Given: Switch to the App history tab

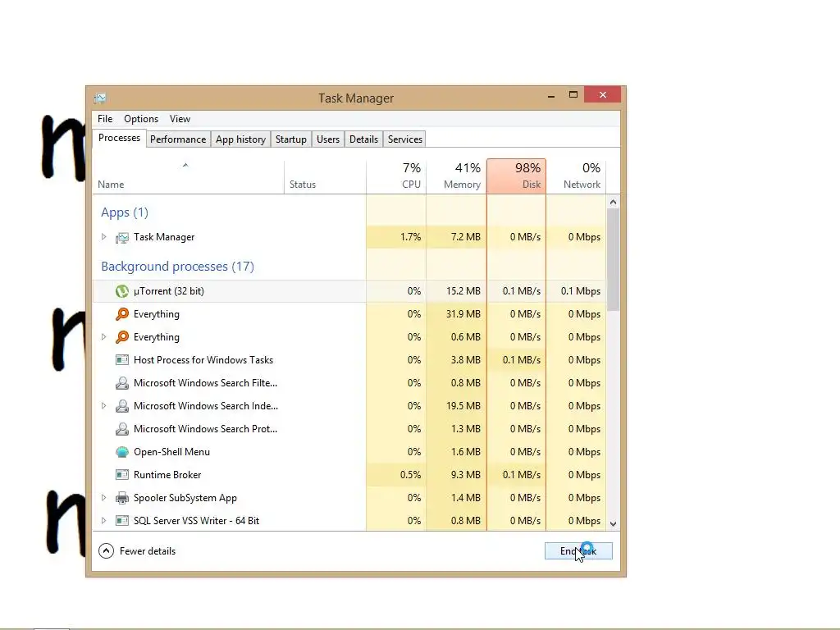Looking at the screenshot, I should pyautogui.click(x=240, y=139).
